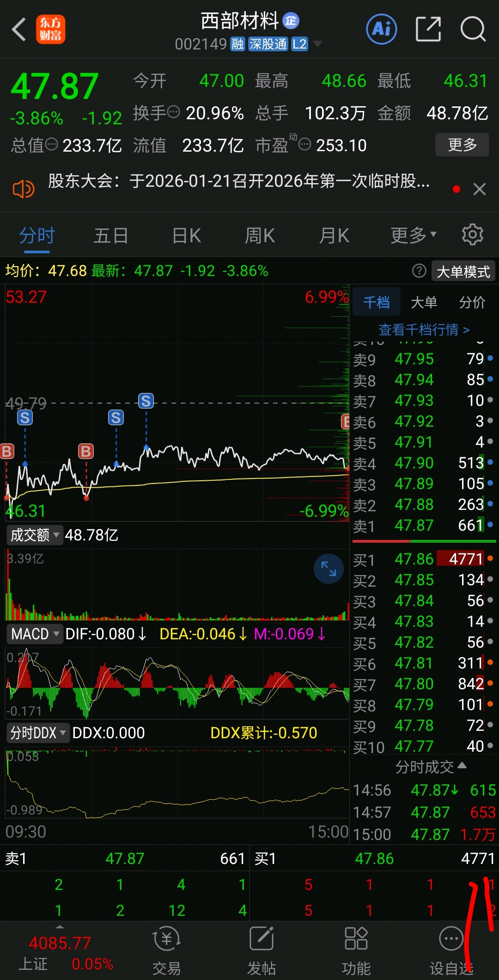The width and height of the screenshot is (499, 980).
Task: Toggle 大单模式
Action: (x=463, y=271)
